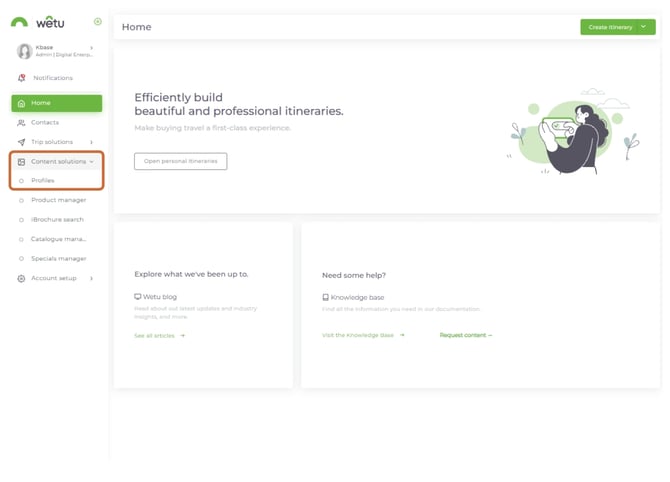Click the Product manager circle bullet
Screen dimensions: 670x482
pyautogui.click(x=21, y=200)
